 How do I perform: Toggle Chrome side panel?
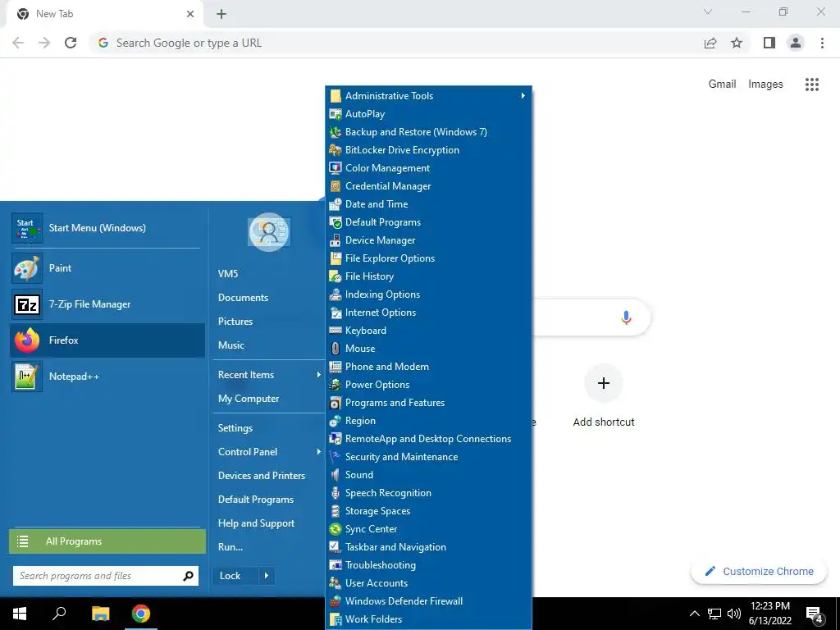point(769,43)
